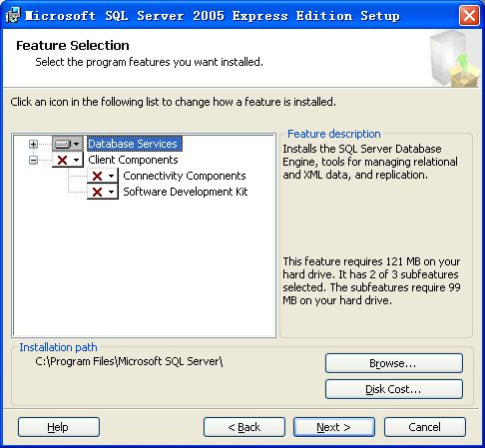Expand the Database Services tree node
Image resolution: width=485 pixels, height=448 pixels.
pos(33,144)
